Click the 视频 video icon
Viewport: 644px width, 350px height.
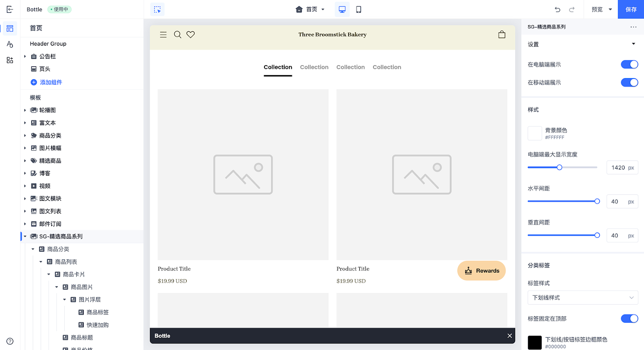click(x=34, y=186)
